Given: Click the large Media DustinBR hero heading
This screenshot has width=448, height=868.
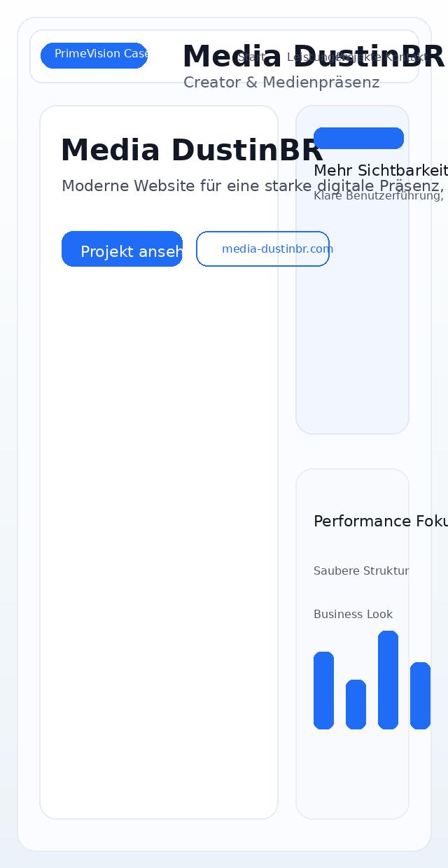Looking at the screenshot, I should [x=191, y=150].
